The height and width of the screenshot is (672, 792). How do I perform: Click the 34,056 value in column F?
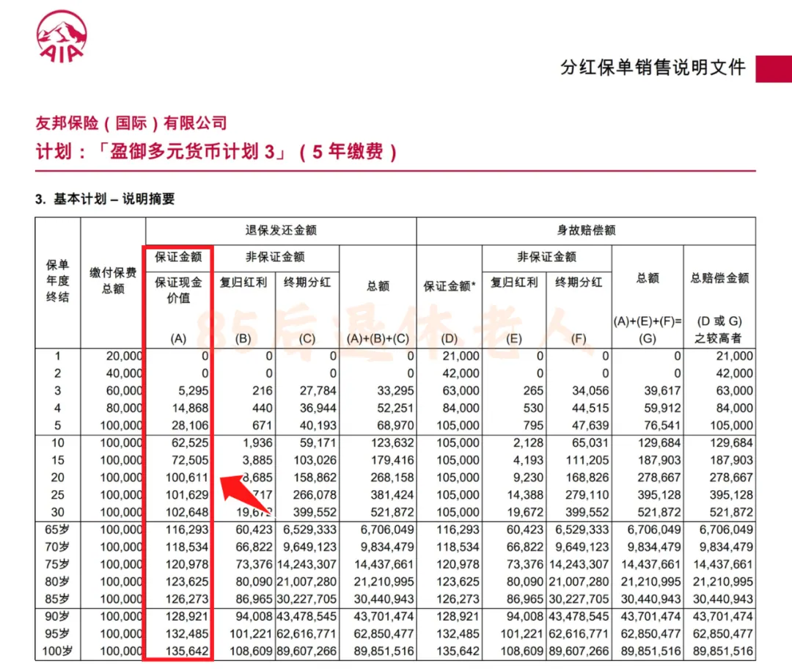point(590,390)
